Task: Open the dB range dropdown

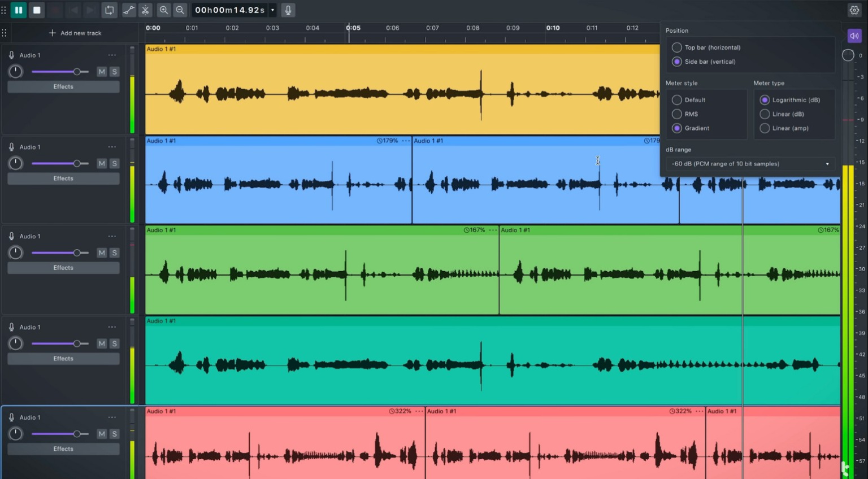Action: coord(750,164)
